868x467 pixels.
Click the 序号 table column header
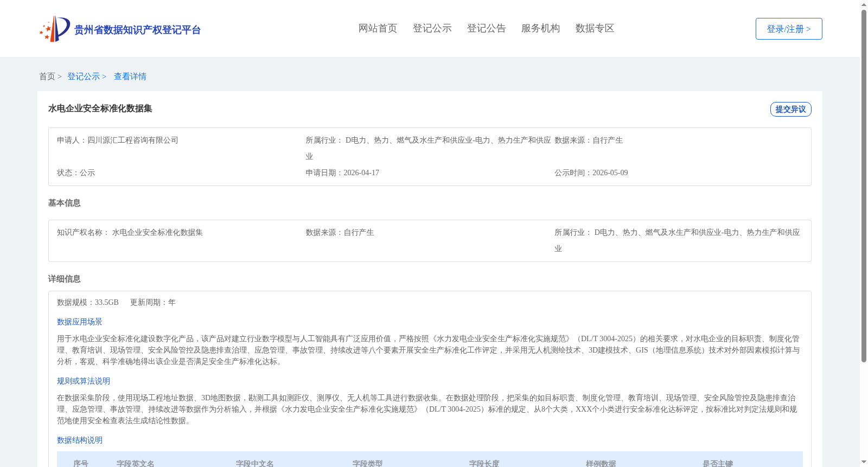click(81, 463)
